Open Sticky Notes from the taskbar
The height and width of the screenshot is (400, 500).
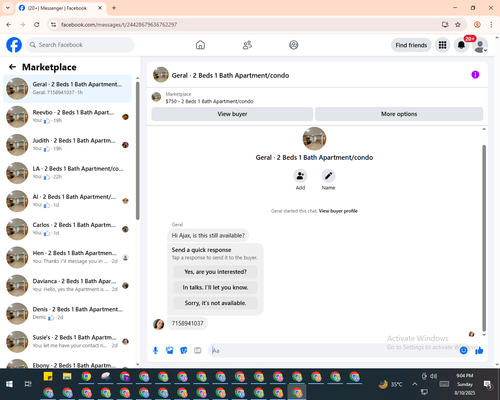coord(48,377)
